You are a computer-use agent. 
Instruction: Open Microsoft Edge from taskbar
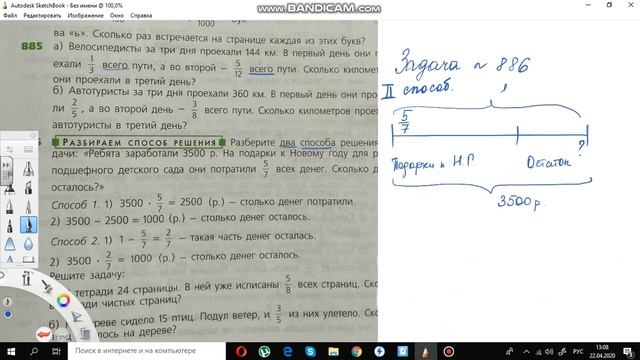tap(287, 351)
